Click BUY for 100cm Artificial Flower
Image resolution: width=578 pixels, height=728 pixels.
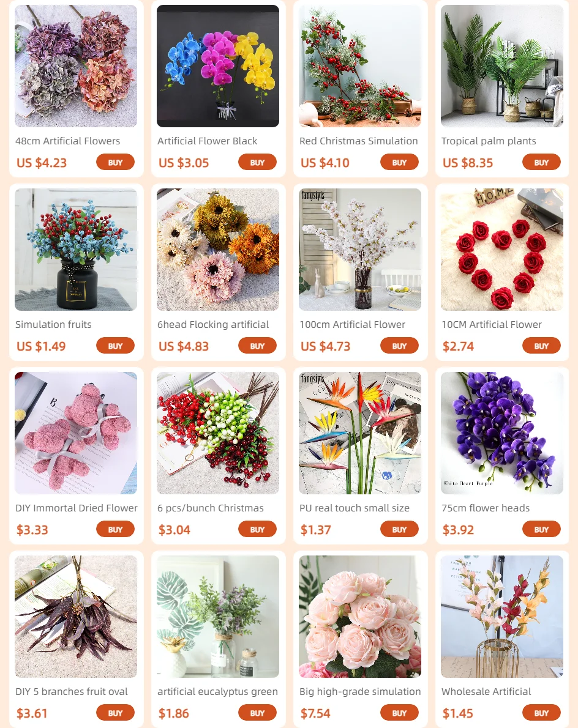(x=400, y=346)
